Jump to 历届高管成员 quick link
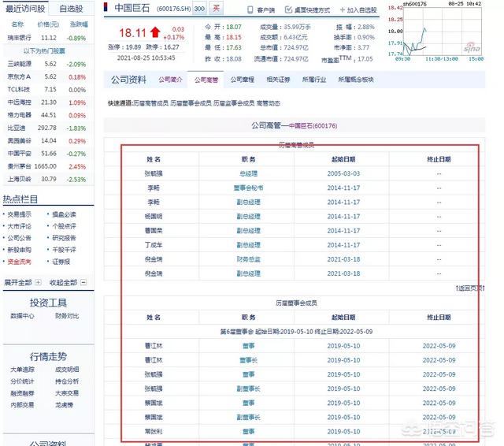Image resolution: width=504 pixels, height=446 pixels. pos(150,103)
